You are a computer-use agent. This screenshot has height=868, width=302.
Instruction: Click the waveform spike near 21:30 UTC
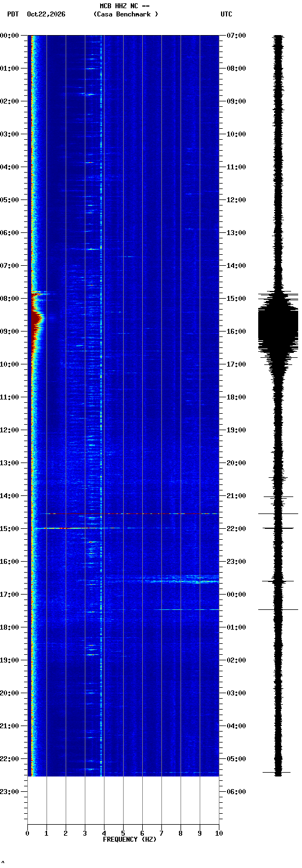pos(278,513)
